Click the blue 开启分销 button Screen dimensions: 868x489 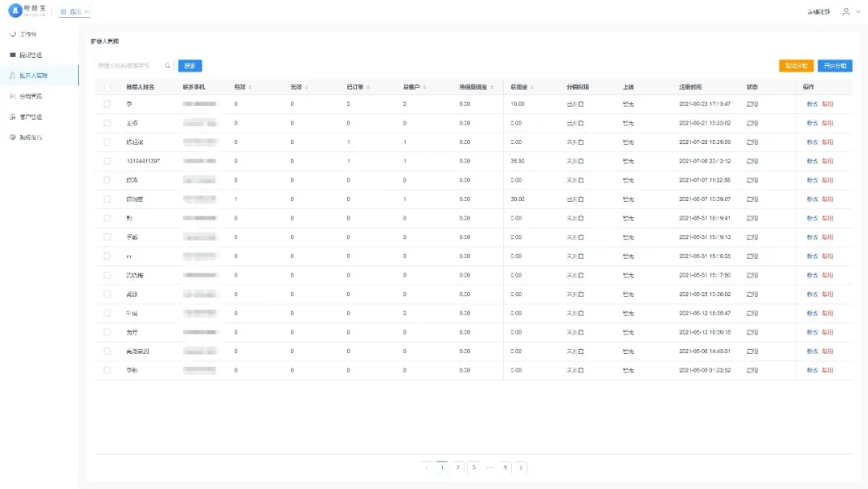(x=835, y=66)
